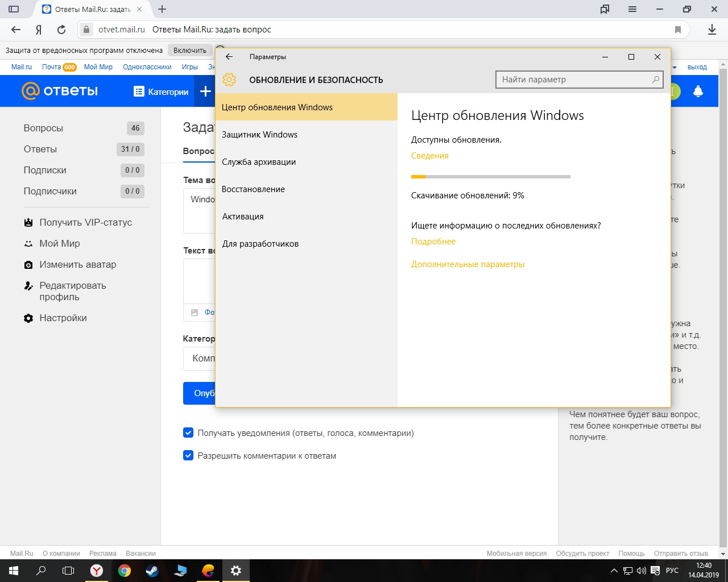This screenshot has width=728, height=582.
Task: Toggle Получать уведомления checkbox
Action: coord(188,433)
